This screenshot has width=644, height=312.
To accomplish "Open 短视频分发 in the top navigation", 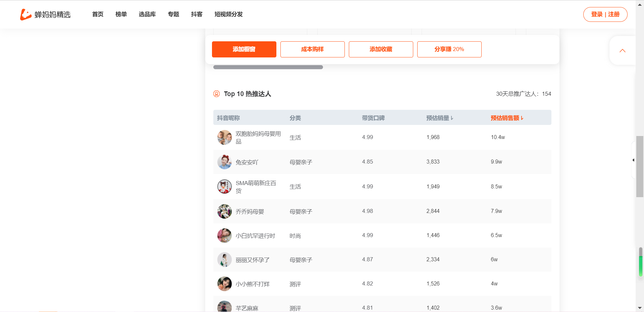I will click(229, 14).
